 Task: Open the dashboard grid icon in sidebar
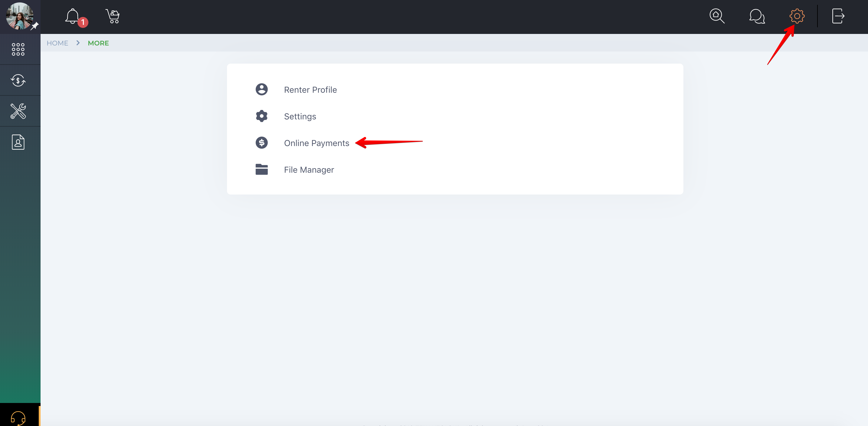pyautogui.click(x=18, y=49)
